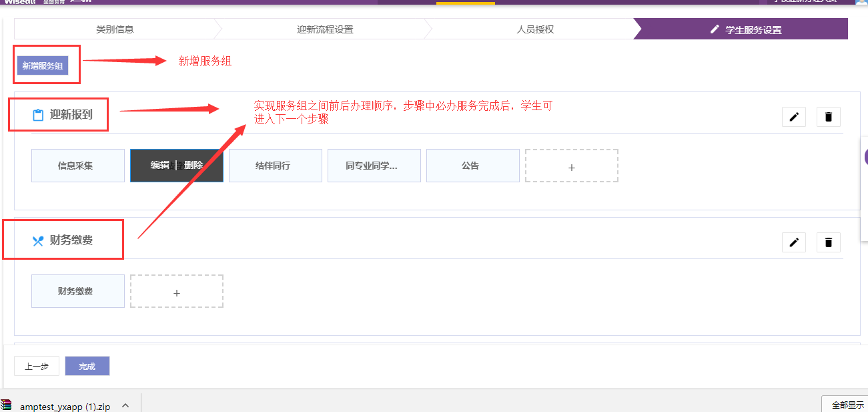868x412 pixels.
Task: Go back with the 上一步 button
Action: (37, 366)
